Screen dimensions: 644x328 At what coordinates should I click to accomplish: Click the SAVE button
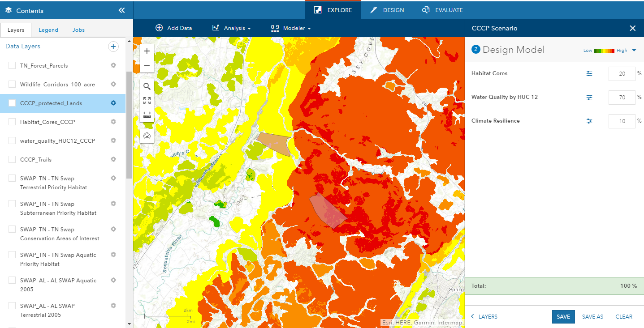[563, 316]
